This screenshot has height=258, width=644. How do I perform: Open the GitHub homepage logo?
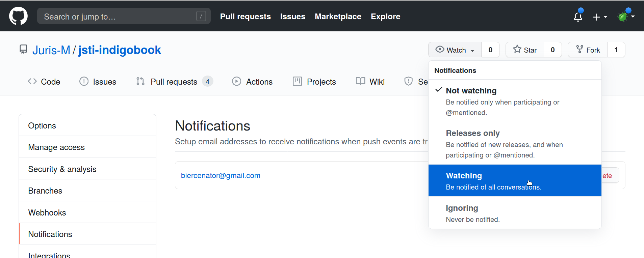pyautogui.click(x=18, y=16)
